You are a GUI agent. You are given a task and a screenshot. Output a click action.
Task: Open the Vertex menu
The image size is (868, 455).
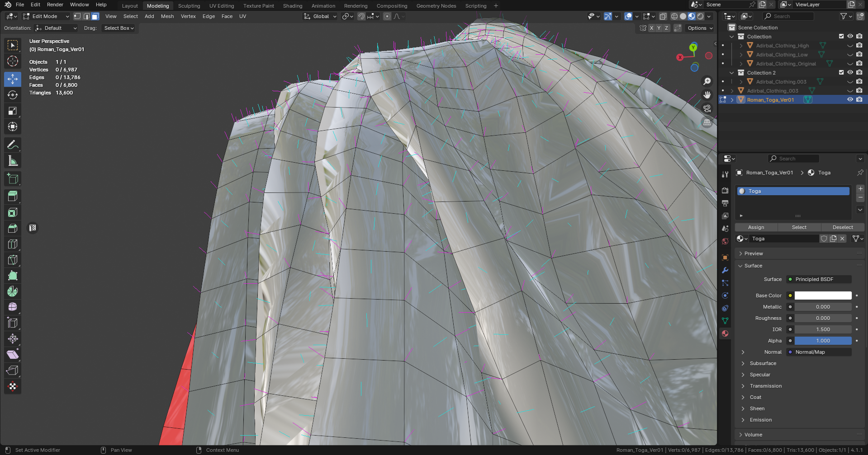[x=188, y=16]
